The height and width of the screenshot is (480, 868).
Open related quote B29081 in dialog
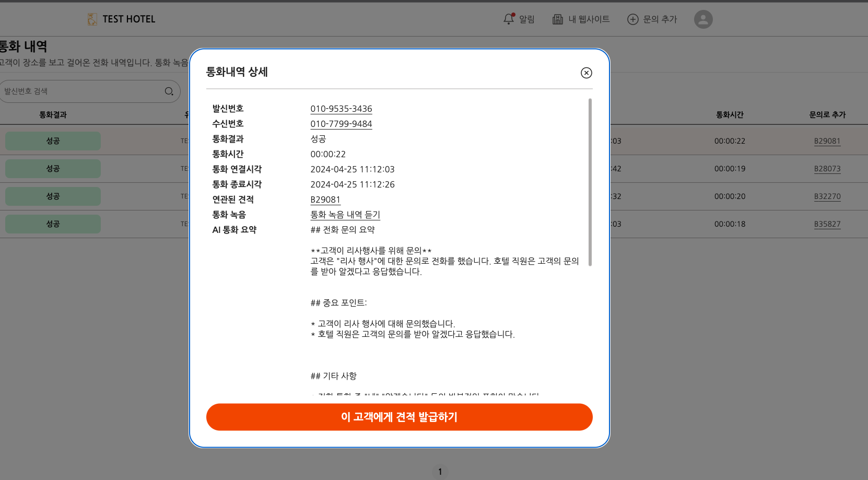point(325,200)
